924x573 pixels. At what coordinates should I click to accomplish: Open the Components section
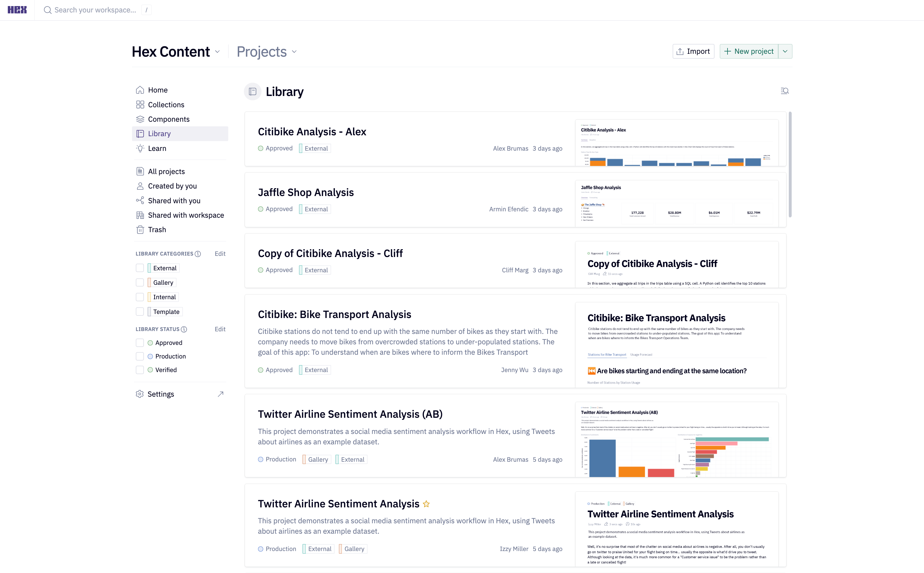click(x=168, y=119)
